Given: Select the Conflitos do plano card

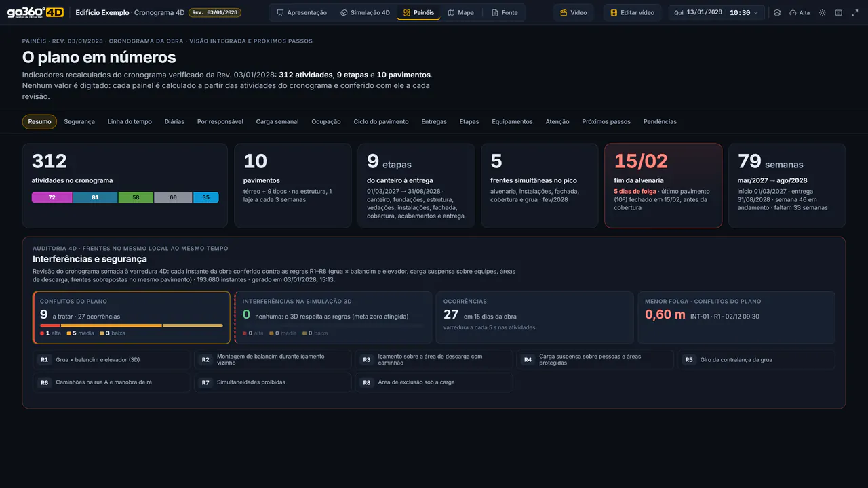Looking at the screenshot, I should tap(132, 318).
